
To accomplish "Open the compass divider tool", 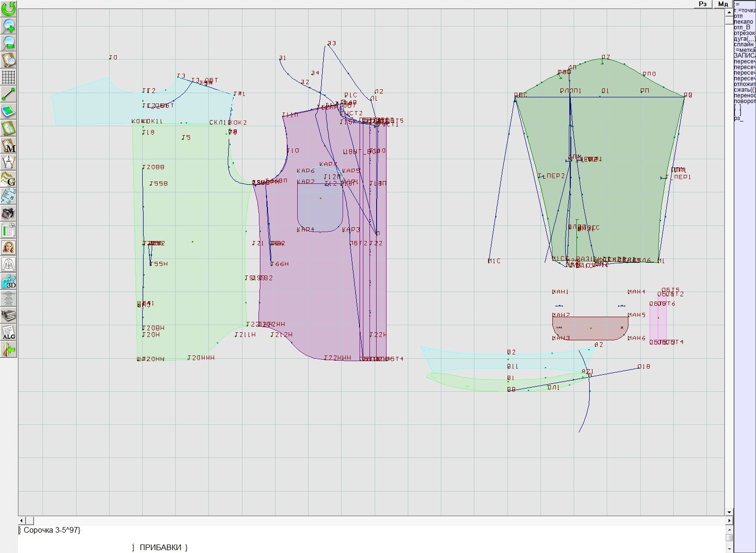I will pos(9,162).
